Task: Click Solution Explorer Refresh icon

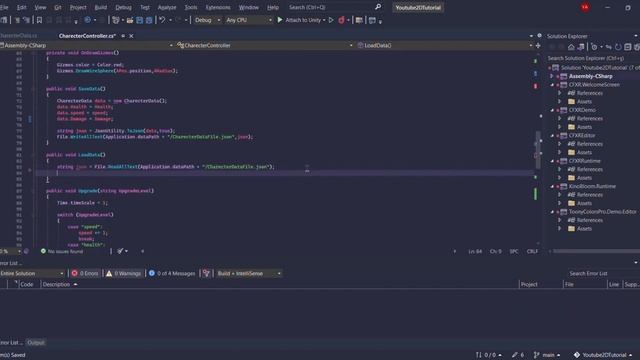Action: [x=618, y=47]
